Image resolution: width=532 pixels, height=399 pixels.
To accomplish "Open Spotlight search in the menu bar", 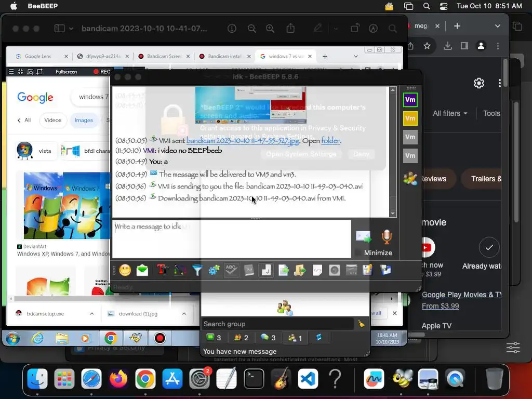I will click(x=427, y=6).
